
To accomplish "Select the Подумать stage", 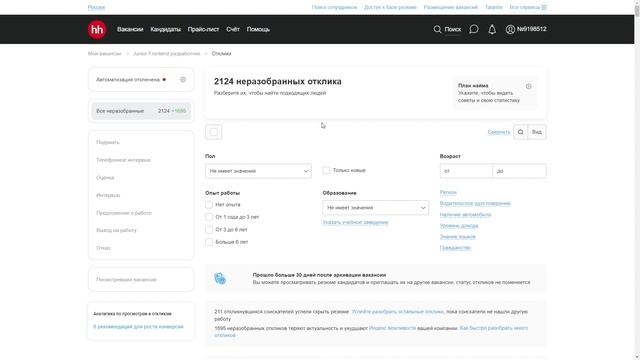I will click(108, 142).
